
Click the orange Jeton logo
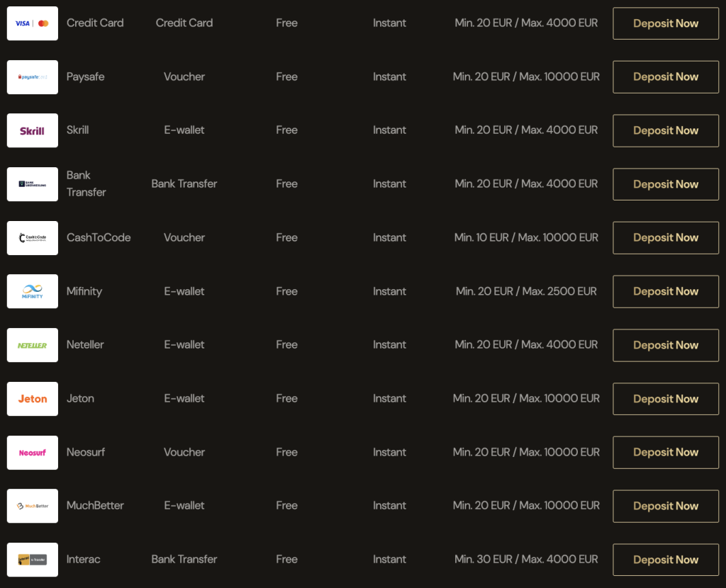33,399
